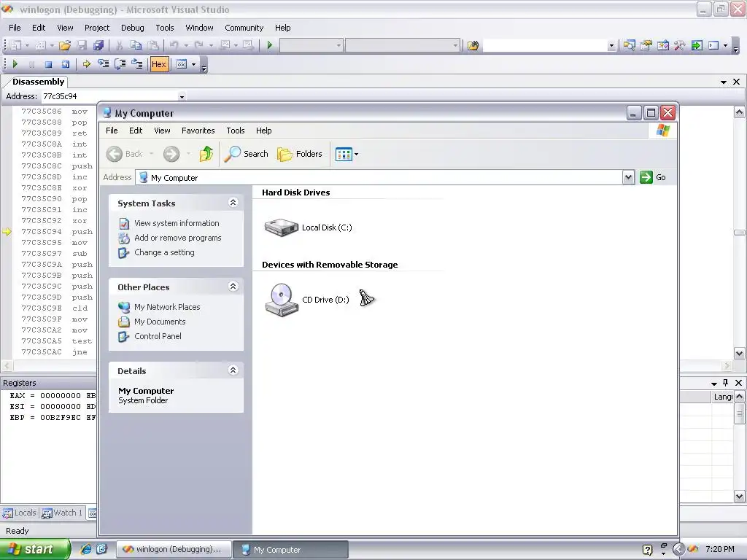747x560 pixels.
Task: Open Disassembly Address combo dropdown arrow
Action: [x=182, y=97]
